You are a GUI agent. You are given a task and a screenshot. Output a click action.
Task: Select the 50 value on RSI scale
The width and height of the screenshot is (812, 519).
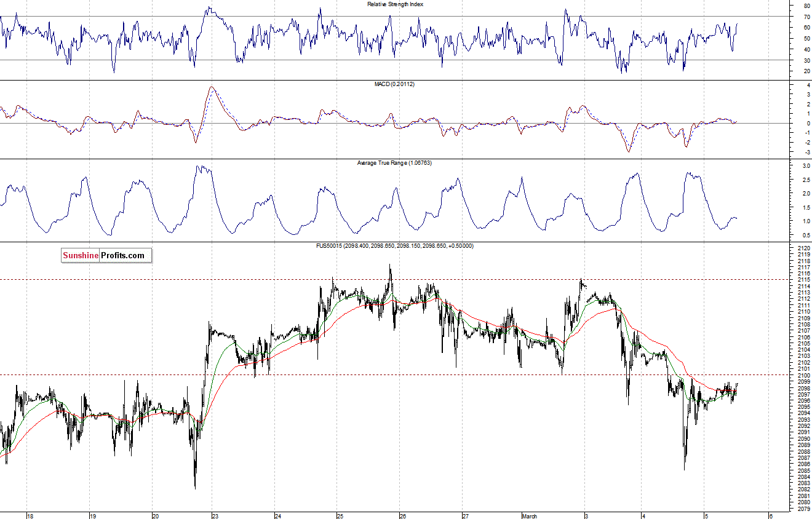tap(806, 39)
